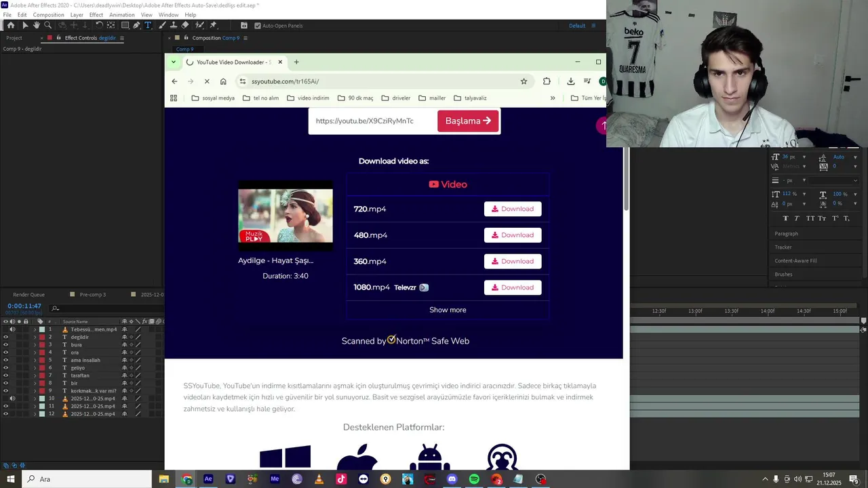Select the Zoom magnifier tool
The height and width of the screenshot is (488, 868).
point(47,25)
